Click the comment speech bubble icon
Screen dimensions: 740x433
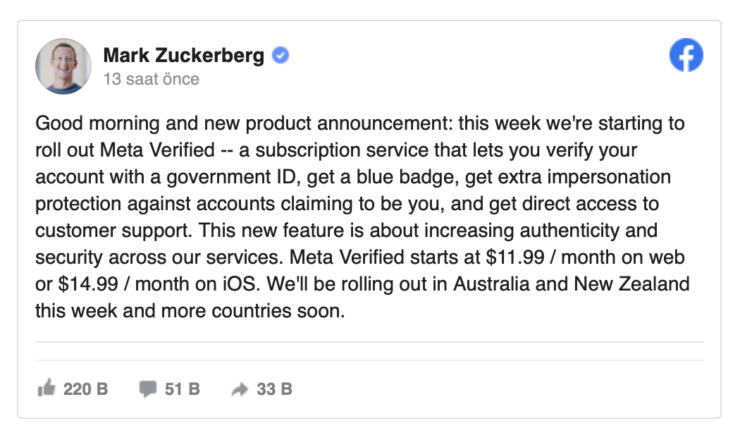[148, 389]
